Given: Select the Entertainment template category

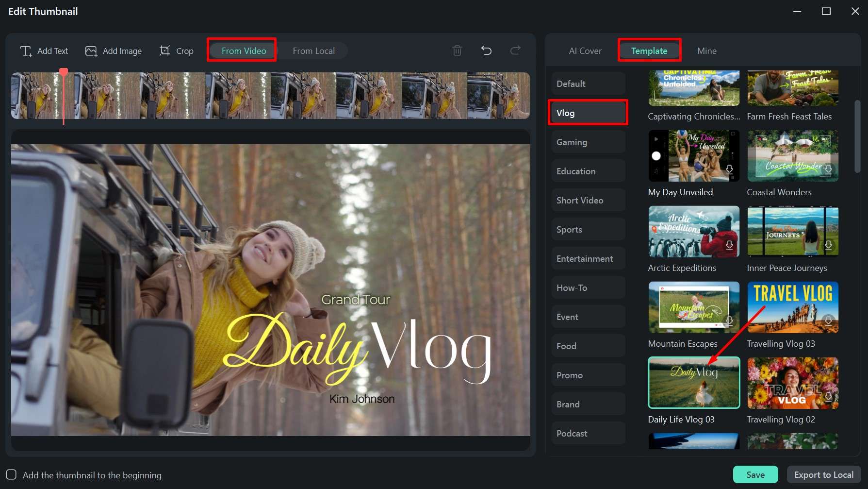Looking at the screenshot, I should pyautogui.click(x=588, y=258).
